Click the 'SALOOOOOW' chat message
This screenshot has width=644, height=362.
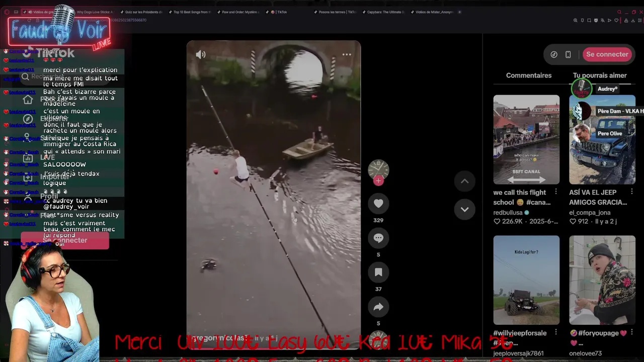(x=64, y=164)
